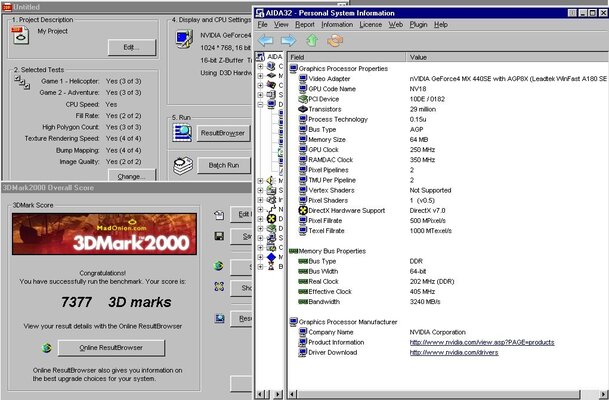The height and width of the screenshot is (400, 609).
Task: Click the ResultBrowser button in Run section
Action: (x=223, y=133)
